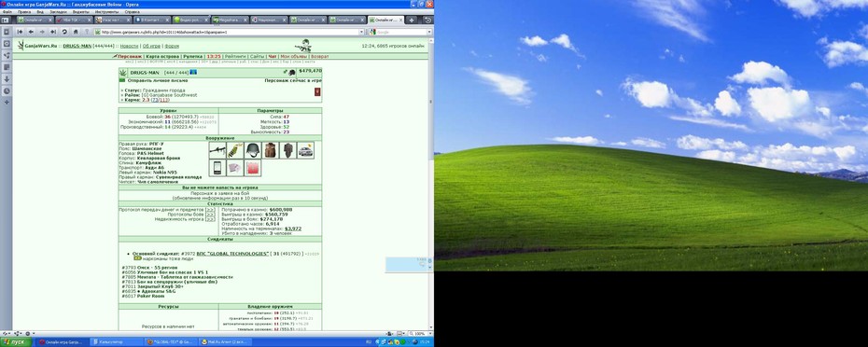
Task: Click the RU language indicator in tray
Action: coord(369,342)
